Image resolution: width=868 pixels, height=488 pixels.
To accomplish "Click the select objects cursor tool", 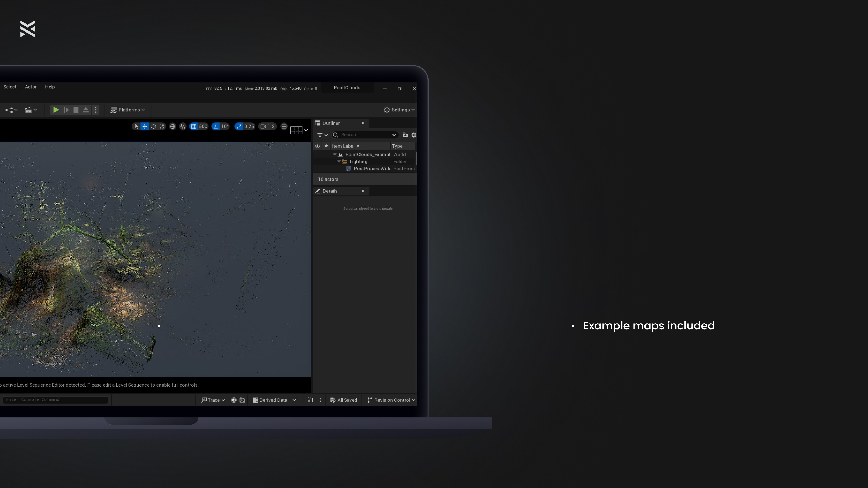I will pos(136,127).
